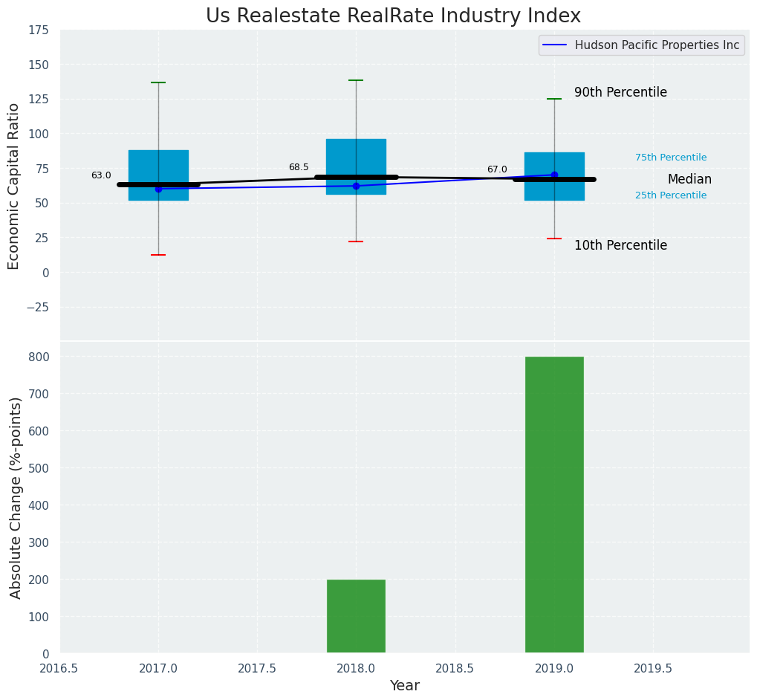The width and height of the screenshot is (757, 700).
Task: Click the Absolute Change (%-points) axis label
Action: point(16,497)
